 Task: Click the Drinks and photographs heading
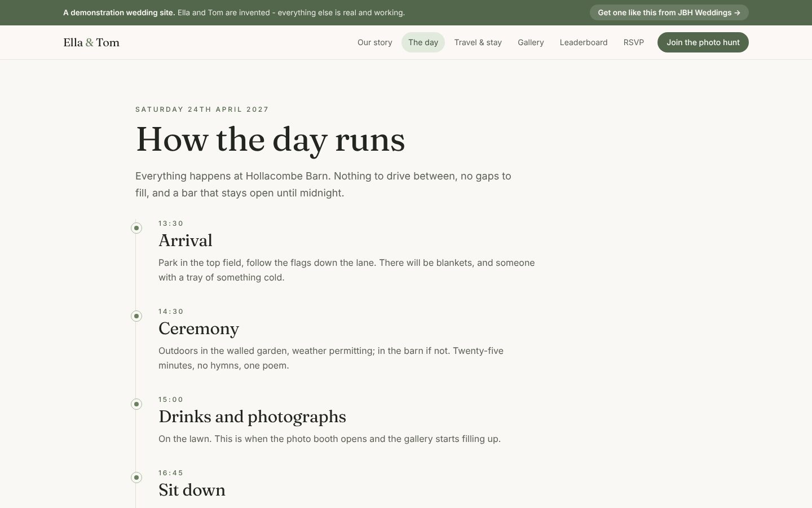[x=253, y=417]
